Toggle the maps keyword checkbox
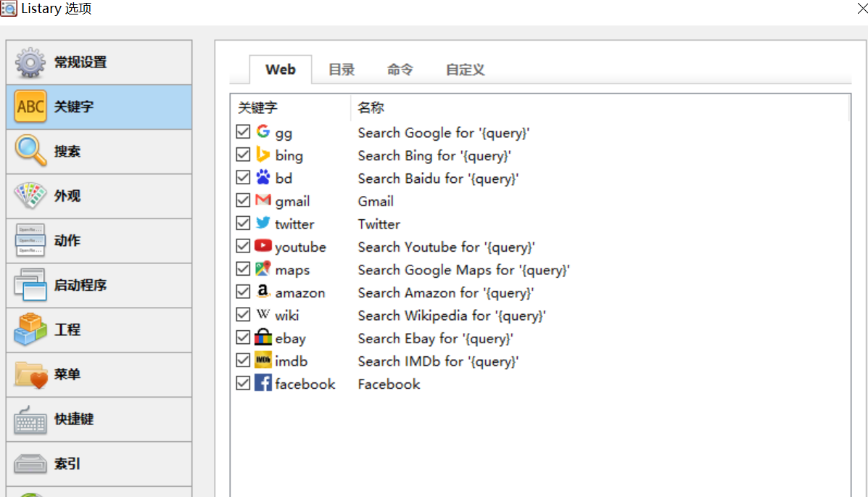This screenshot has width=868, height=497. click(243, 268)
